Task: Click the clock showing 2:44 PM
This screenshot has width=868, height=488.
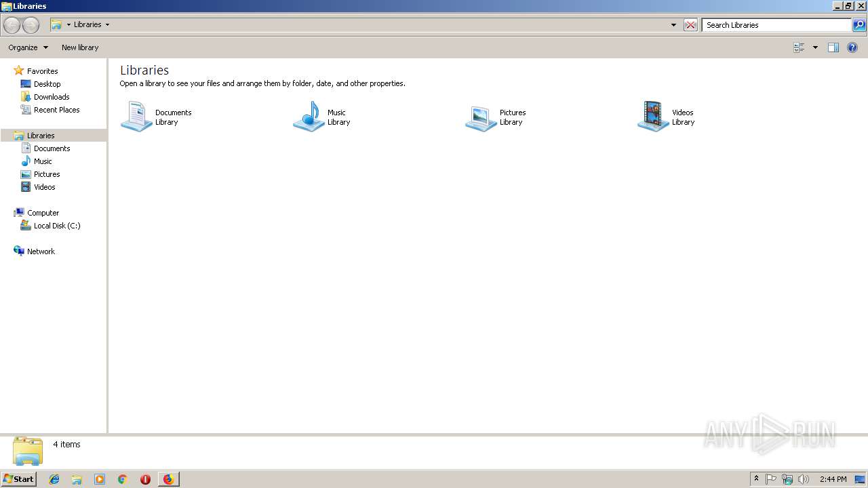Action: pos(833,479)
